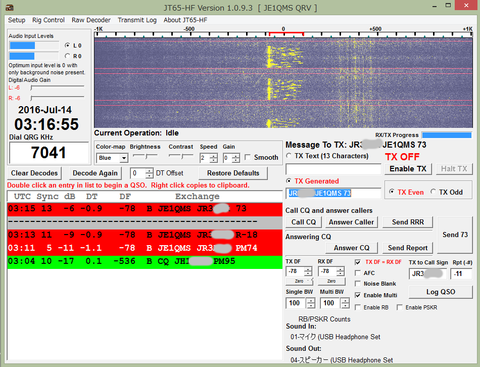Click the red TX marker on frequency scale
The image size is (480, 367).
coord(286,33)
